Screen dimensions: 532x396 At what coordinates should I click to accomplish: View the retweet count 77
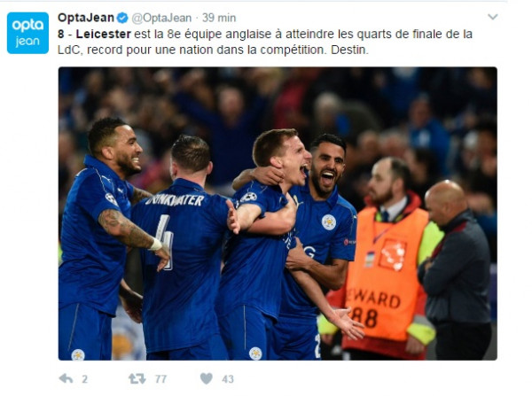pyautogui.click(x=160, y=379)
